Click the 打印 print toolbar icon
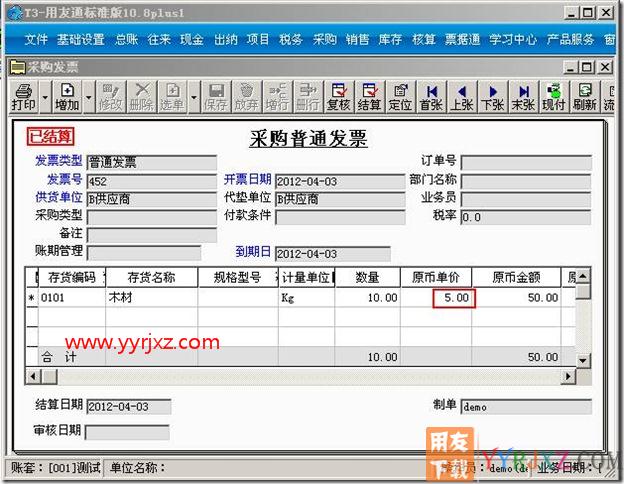 coord(23,97)
